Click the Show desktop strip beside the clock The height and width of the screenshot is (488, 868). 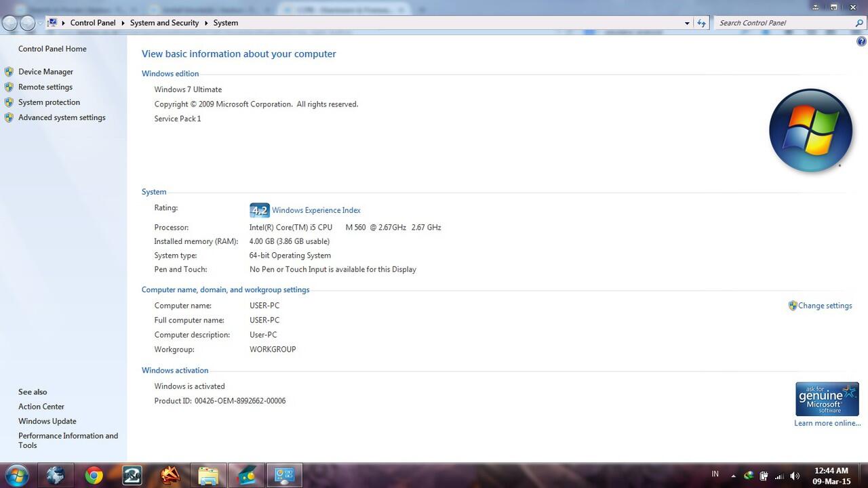(863, 475)
